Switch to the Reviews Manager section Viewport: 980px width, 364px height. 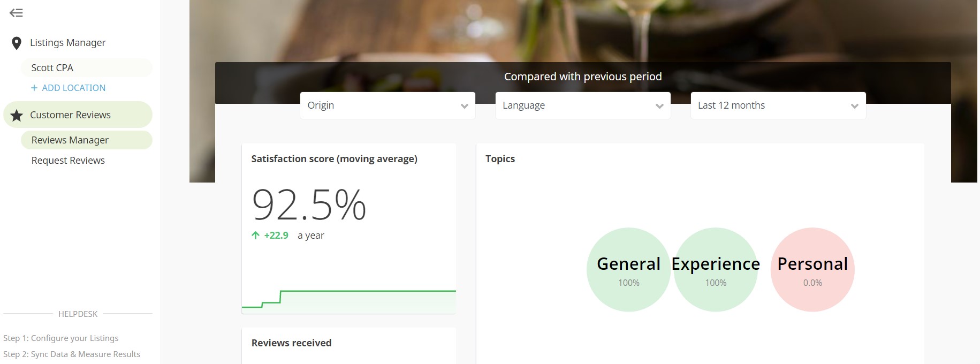70,140
